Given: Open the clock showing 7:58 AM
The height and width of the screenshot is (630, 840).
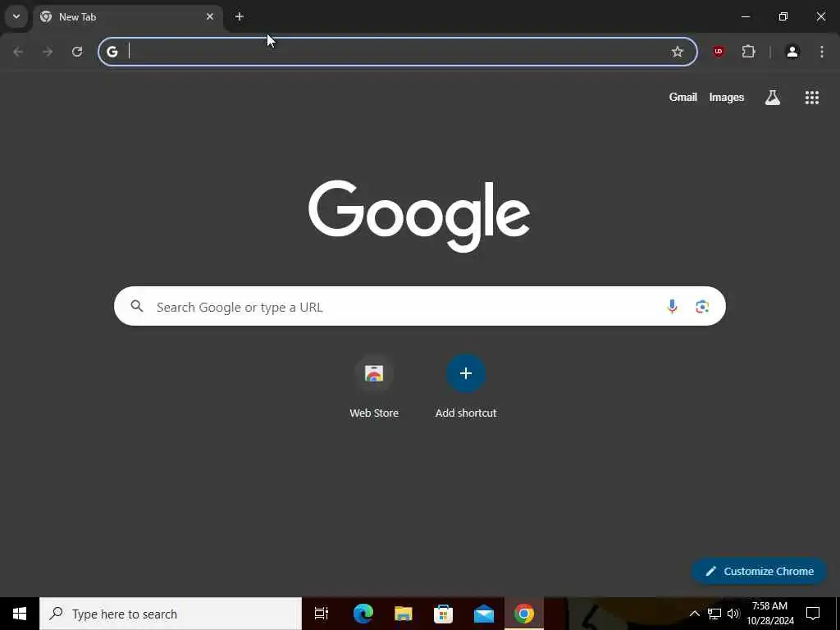Looking at the screenshot, I should pos(770,614).
